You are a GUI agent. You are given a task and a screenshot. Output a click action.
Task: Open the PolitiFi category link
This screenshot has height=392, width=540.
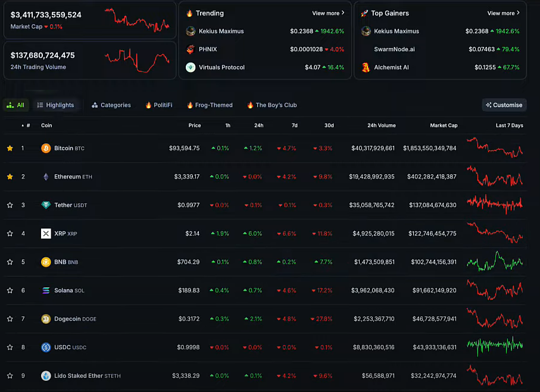(158, 105)
